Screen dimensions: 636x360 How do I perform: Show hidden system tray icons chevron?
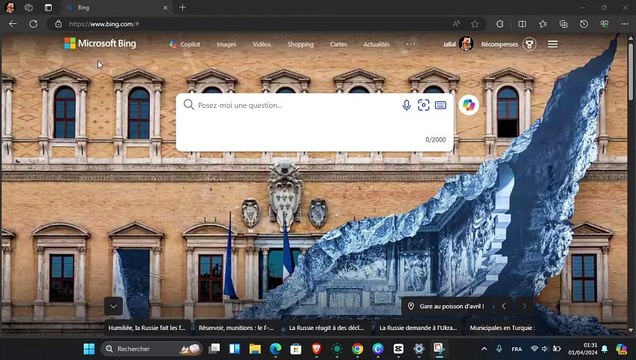pyautogui.click(x=484, y=349)
